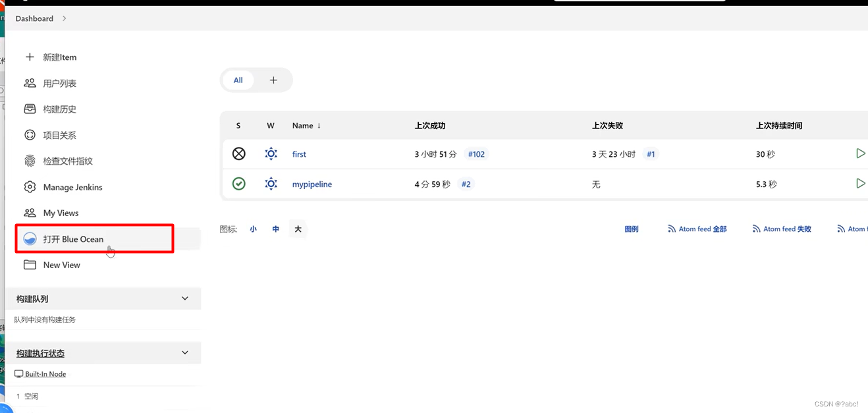This screenshot has width=868, height=413.
Task: Open 打开 Blue Ocean in the sidebar
Action: pyautogui.click(x=73, y=239)
